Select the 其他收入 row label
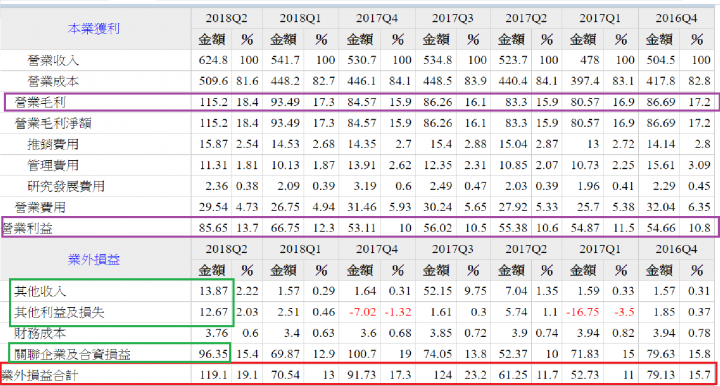The image size is (720, 386). 40,291
